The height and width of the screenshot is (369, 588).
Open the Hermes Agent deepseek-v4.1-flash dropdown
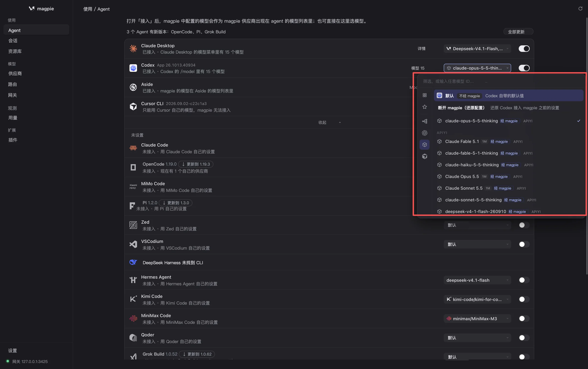pyautogui.click(x=477, y=280)
